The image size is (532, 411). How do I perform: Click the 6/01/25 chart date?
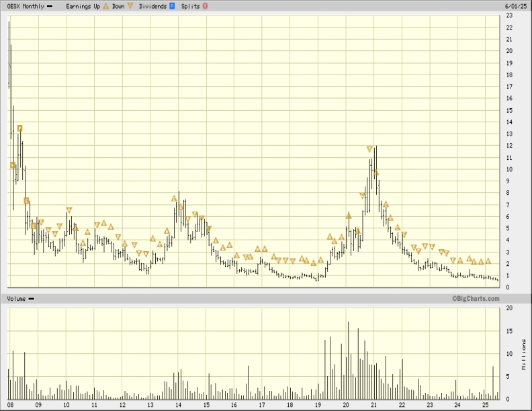516,6
